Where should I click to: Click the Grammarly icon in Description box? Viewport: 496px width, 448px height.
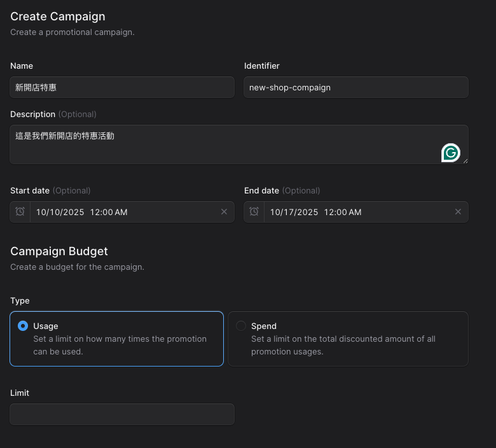pyautogui.click(x=451, y=153)
